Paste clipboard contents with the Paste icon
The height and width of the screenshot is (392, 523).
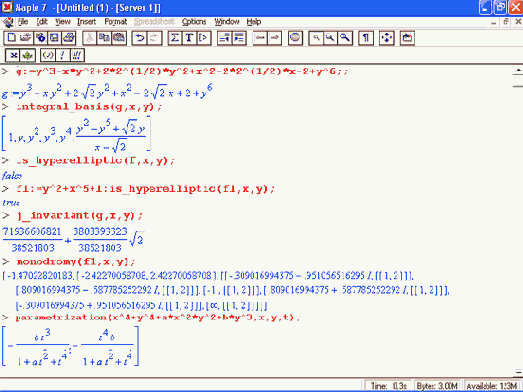click(x=119, y=38)
